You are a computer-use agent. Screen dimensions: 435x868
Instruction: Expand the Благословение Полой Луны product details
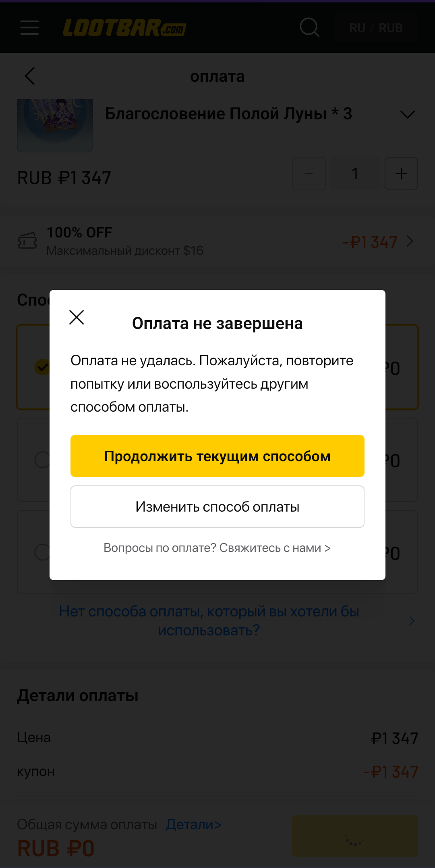coord(408,114)
